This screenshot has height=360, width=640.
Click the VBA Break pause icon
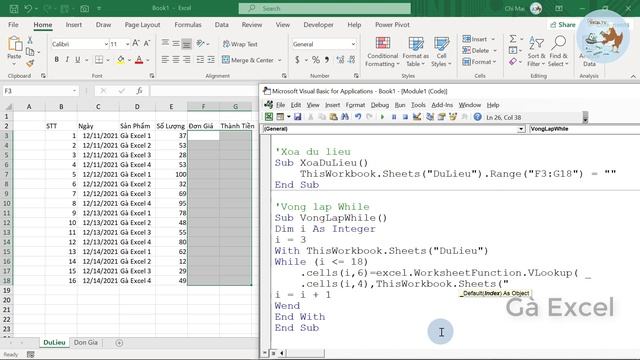394,117
